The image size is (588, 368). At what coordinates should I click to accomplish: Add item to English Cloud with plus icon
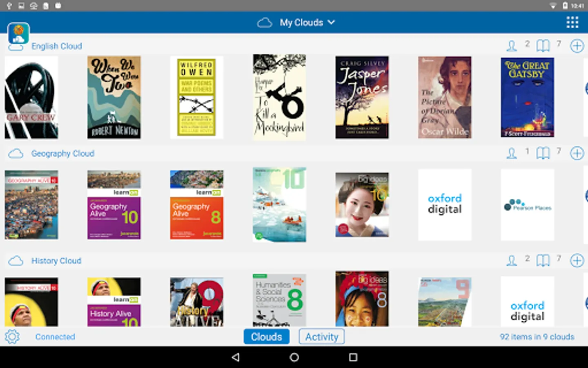pyautogui.click(x=577, y=46)
